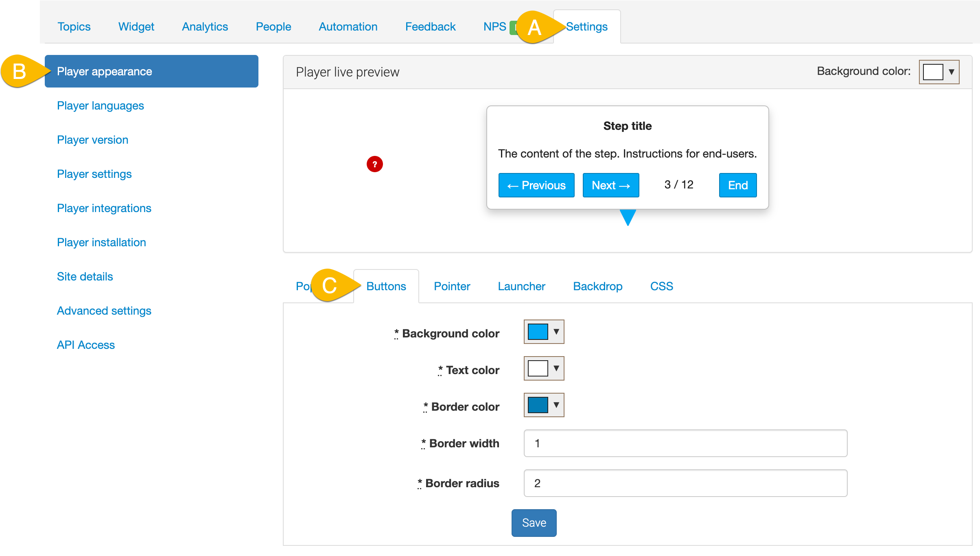Open Player languages in sidebar
980x556 pixels.
point(101,106)
